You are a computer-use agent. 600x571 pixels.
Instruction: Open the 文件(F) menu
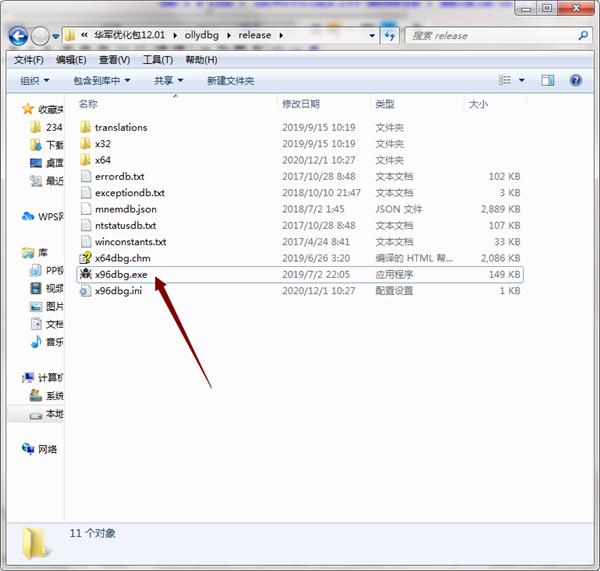29,60
